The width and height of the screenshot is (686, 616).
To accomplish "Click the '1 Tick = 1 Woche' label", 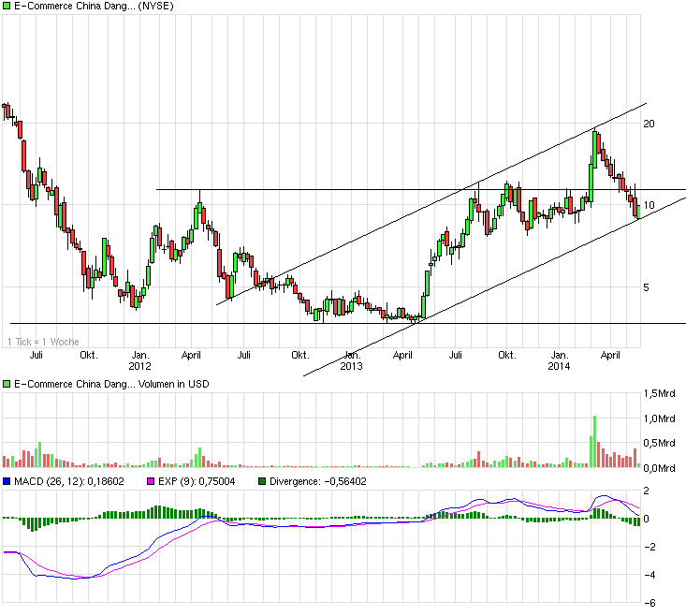I will point(43,343).
